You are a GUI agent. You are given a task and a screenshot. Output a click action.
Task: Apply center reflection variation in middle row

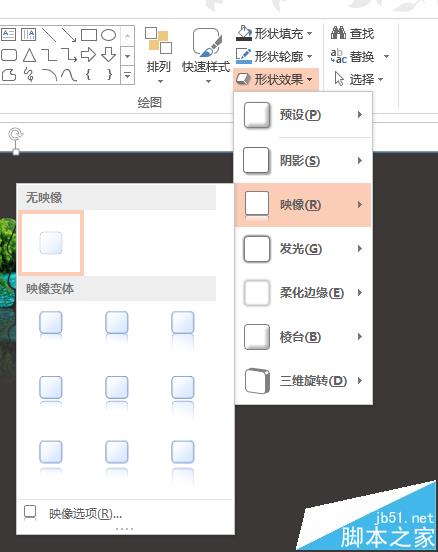pos(117,392)
